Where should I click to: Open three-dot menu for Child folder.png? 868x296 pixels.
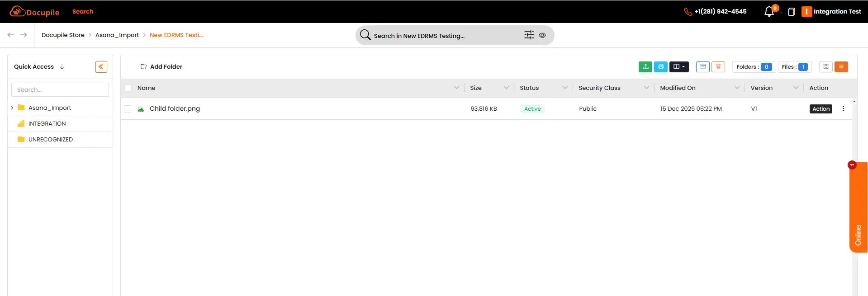pos(843,109)
